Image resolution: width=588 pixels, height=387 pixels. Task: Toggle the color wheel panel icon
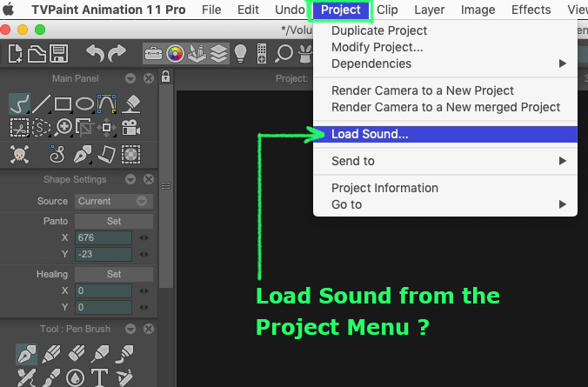click(175, 54)
